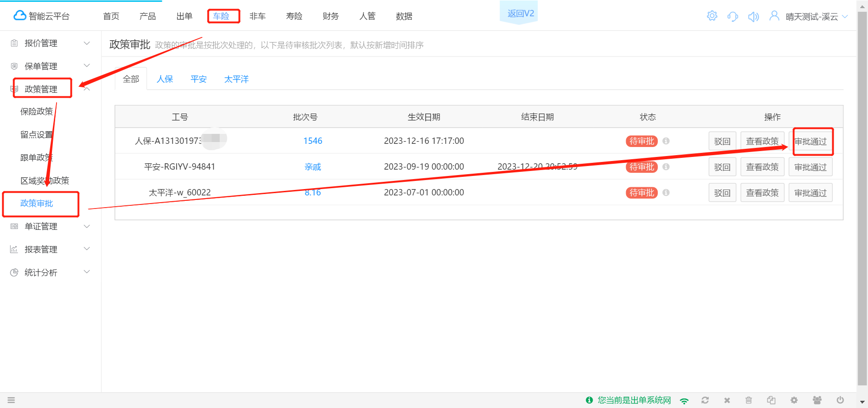Switch to the 太平洋 tab
This screenshot has width=868, height=408.
[x=236, y=79]
